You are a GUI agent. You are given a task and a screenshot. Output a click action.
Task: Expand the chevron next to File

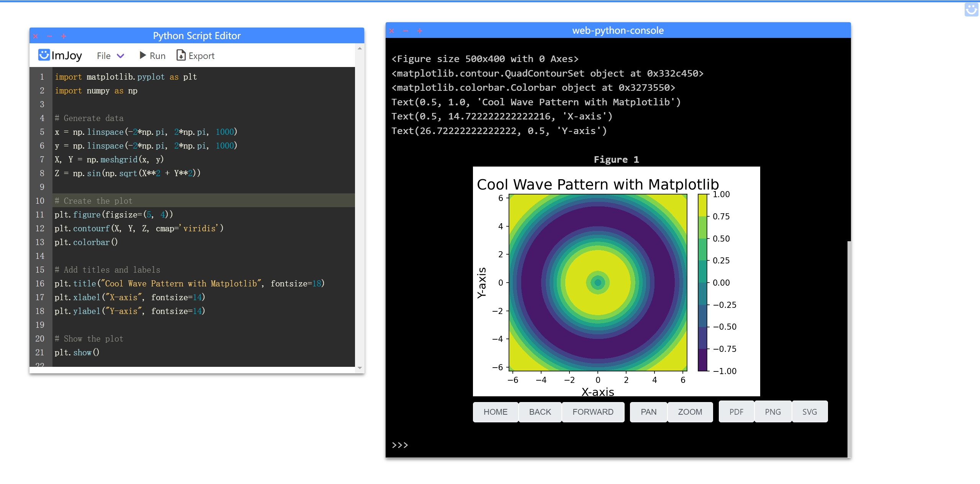click(121, 56)
